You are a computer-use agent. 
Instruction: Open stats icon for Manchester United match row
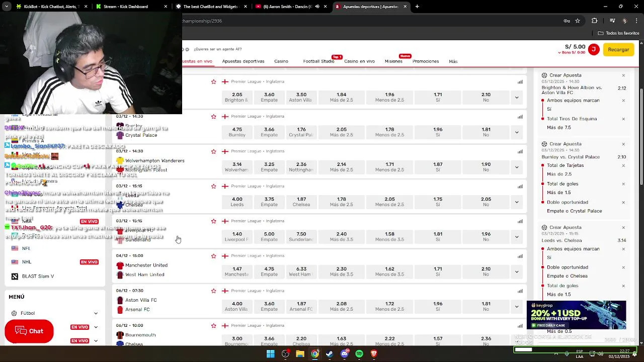point(520,256)
